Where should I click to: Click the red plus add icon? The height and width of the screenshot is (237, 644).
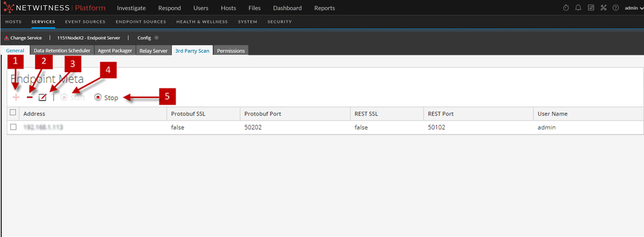16,98
